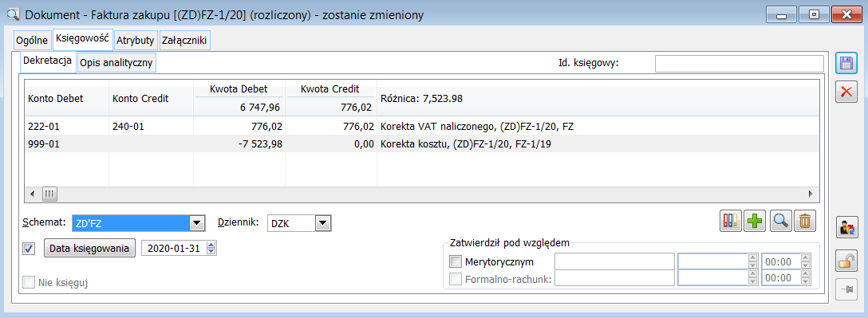Click the Konto Credit column header

tap(151, 99)
